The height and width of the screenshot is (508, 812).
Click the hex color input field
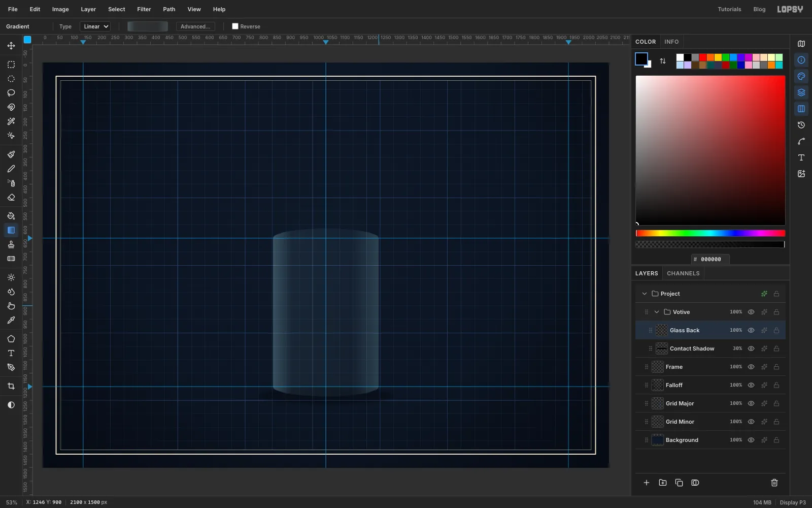[x=710, y=259]
